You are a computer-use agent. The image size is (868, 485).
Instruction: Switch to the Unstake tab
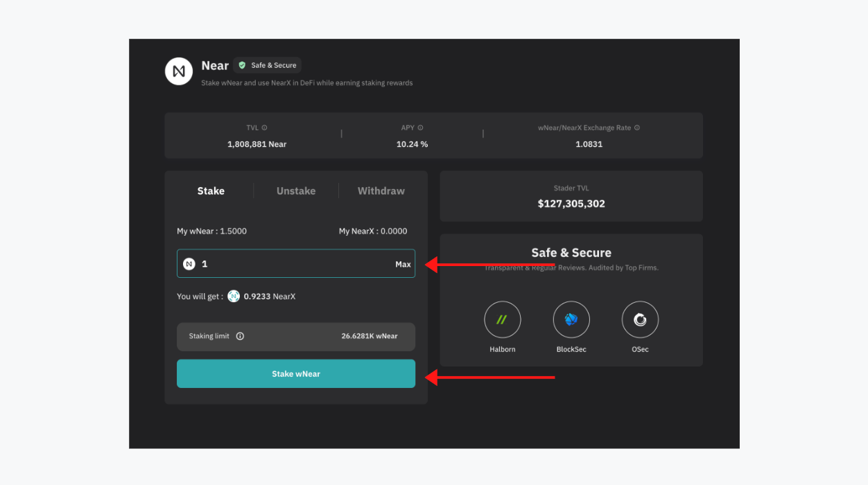(x=296, y=191)
